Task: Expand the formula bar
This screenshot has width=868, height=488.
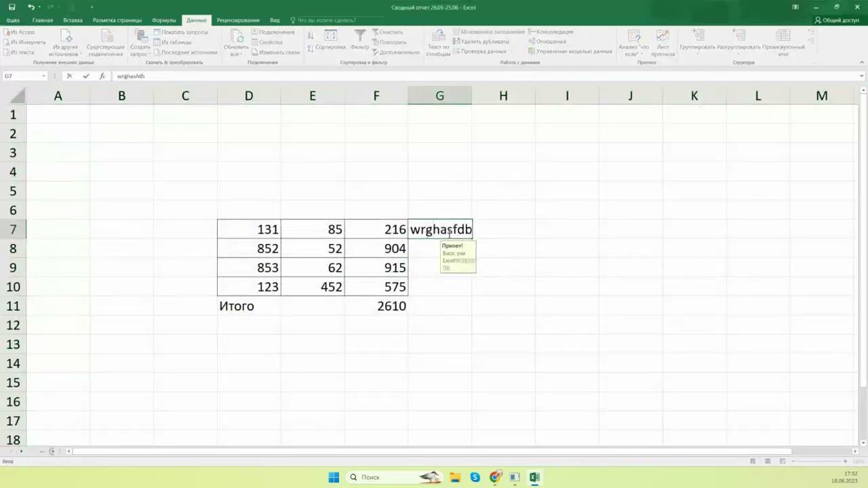Action: point(862,76)
